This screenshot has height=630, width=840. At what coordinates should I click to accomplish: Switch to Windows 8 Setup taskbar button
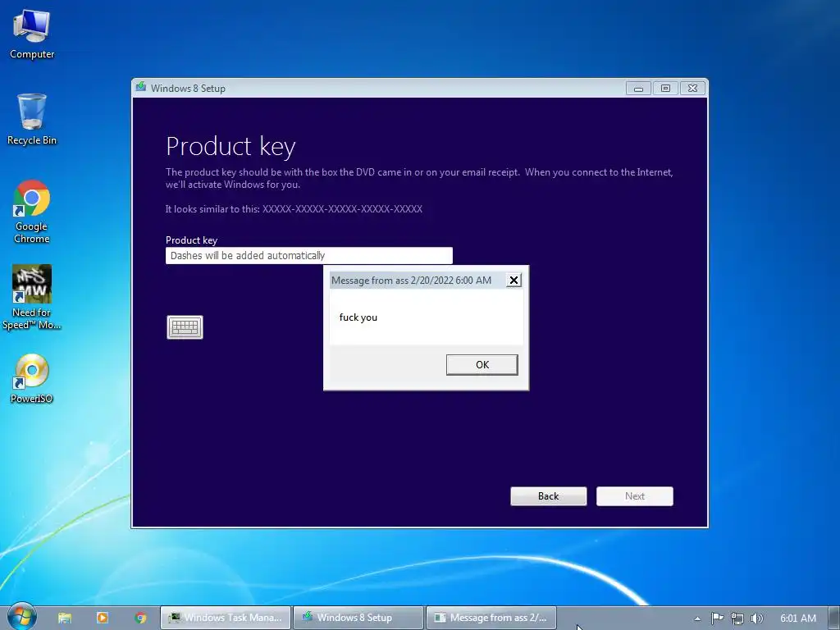point(358,618)
